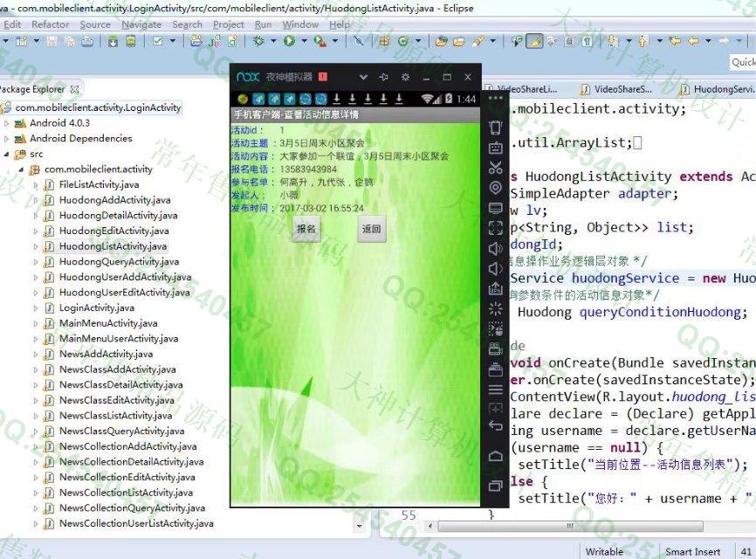This screenshot has height=559, width=756.
Task: Expand the Android Dependencies node
Action: point(6,139)
